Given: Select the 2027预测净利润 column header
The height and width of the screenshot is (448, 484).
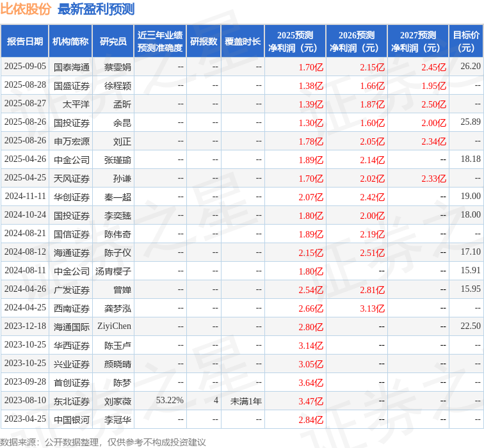Looking at the screenshot, I should pos(418,42).
